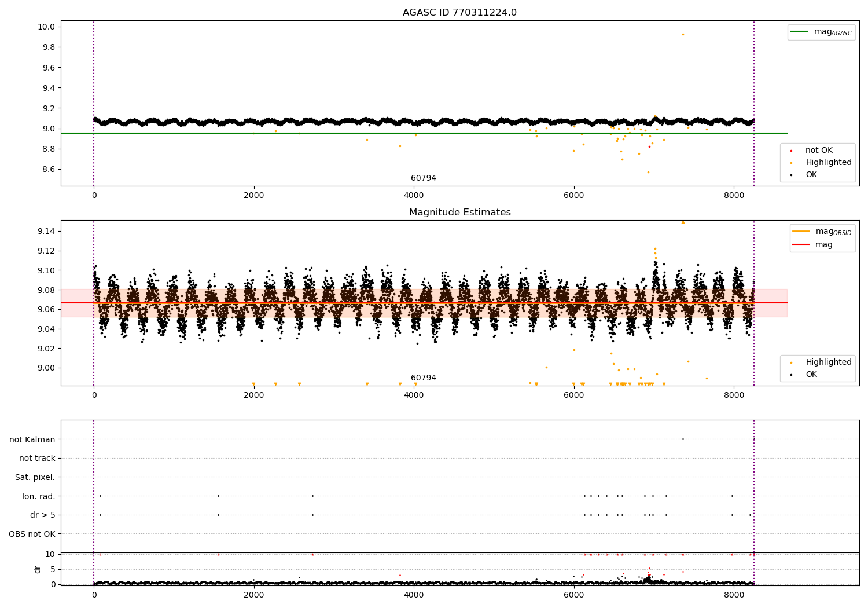Screen dimensions: 868x608
Task: Click the 'OBS not OK' y-axis label
Action: (x=32, y=534)
